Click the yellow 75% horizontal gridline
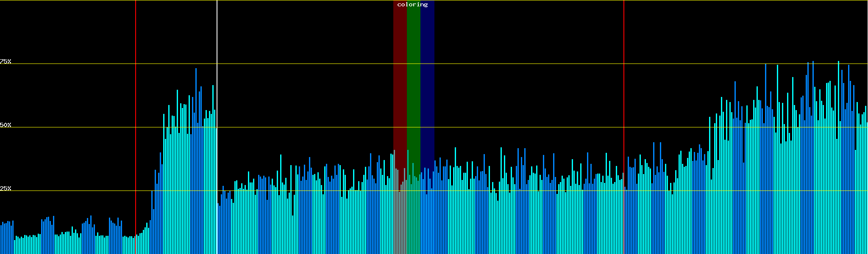Viewport: 868px width, 254px height. (509, 64)
